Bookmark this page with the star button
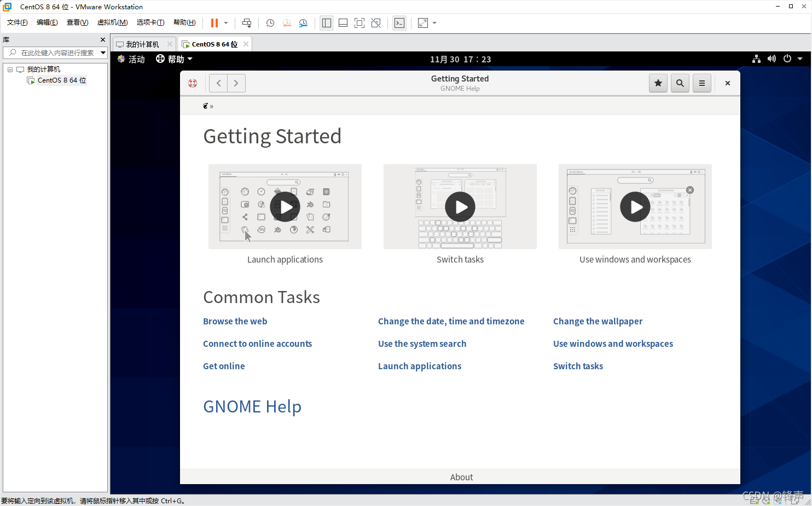812x506 pixels. click(x=658, y=83)
